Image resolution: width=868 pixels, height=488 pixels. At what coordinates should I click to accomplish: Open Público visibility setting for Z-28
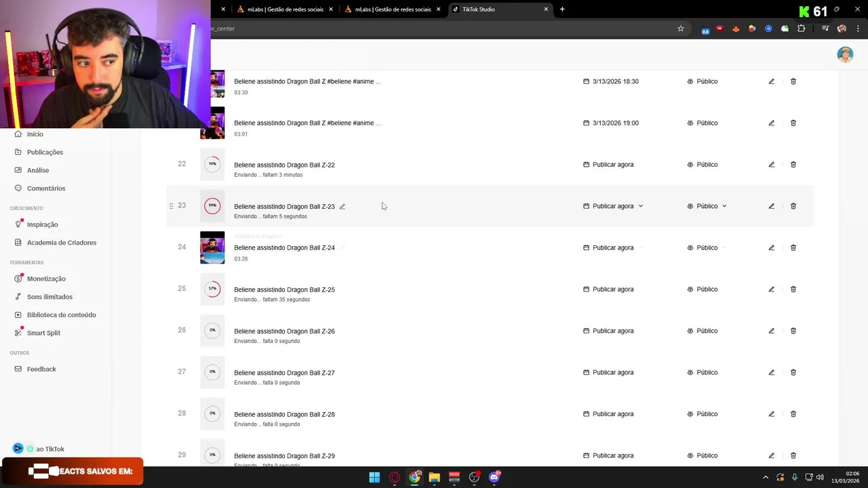coord(702,414)
